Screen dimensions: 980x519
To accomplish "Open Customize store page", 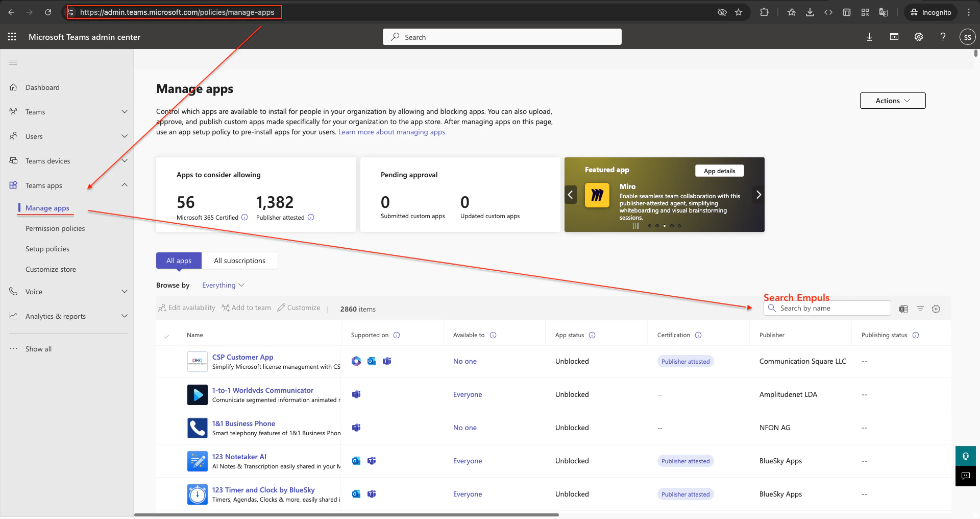I will click(51, 269).
